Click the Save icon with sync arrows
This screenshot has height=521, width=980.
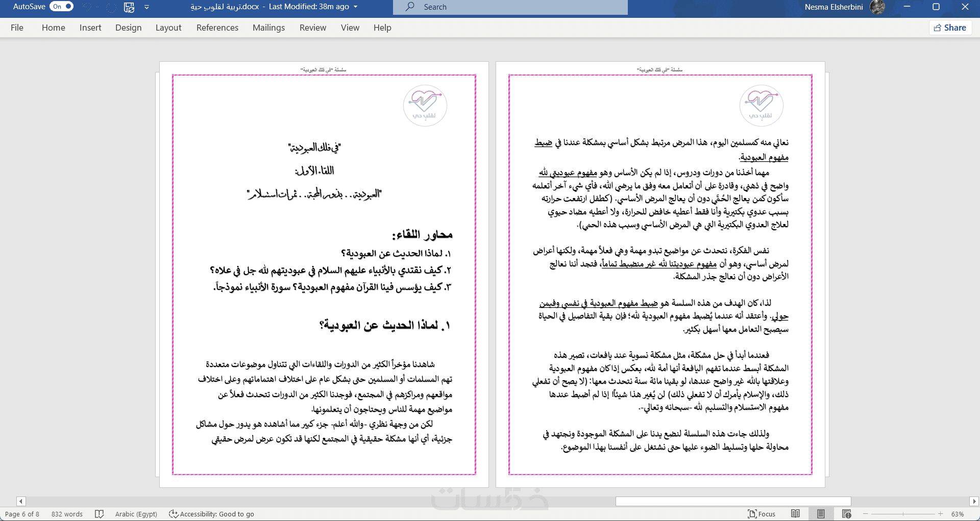[129, 7]
